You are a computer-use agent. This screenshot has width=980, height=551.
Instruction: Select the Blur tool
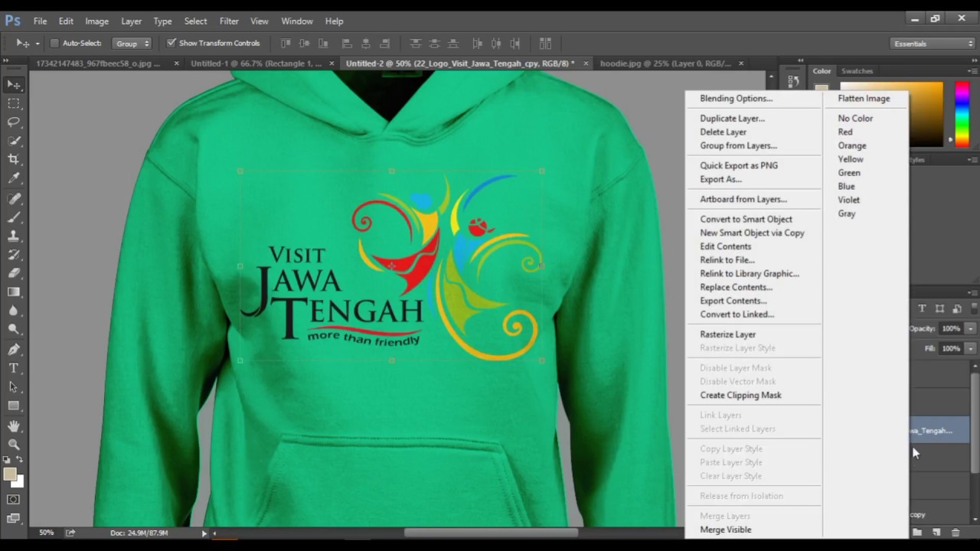coord(14,311)
